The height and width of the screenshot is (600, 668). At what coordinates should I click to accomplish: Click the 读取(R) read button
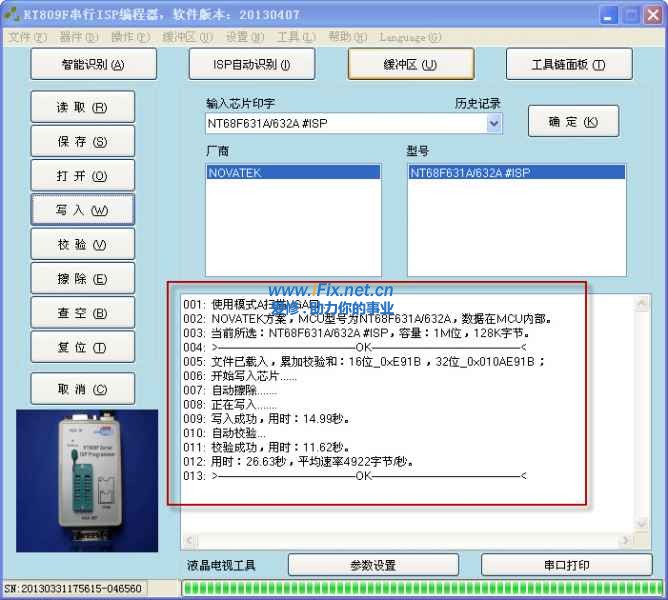tap(82, 107)
